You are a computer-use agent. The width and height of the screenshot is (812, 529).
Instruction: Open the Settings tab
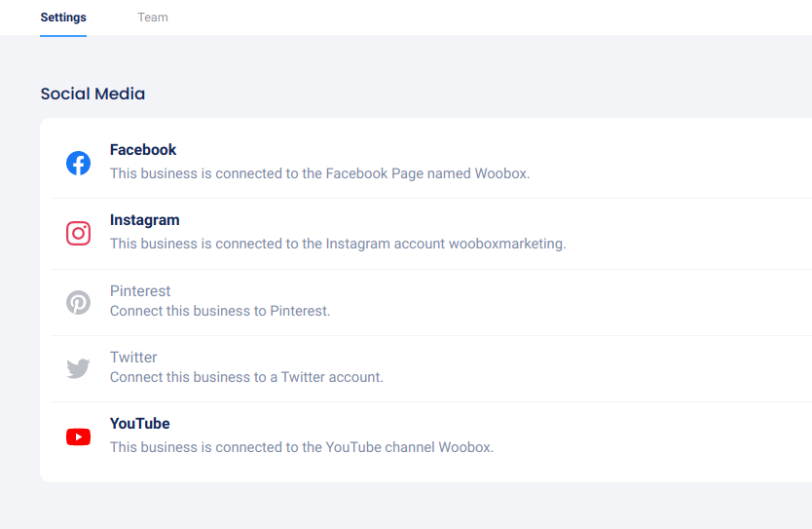coord(63,18)
